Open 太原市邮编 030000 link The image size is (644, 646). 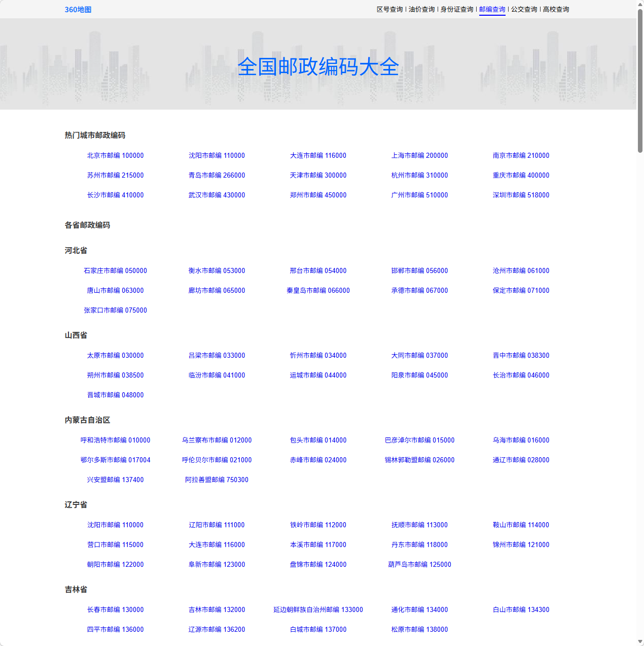coord(115,356)
